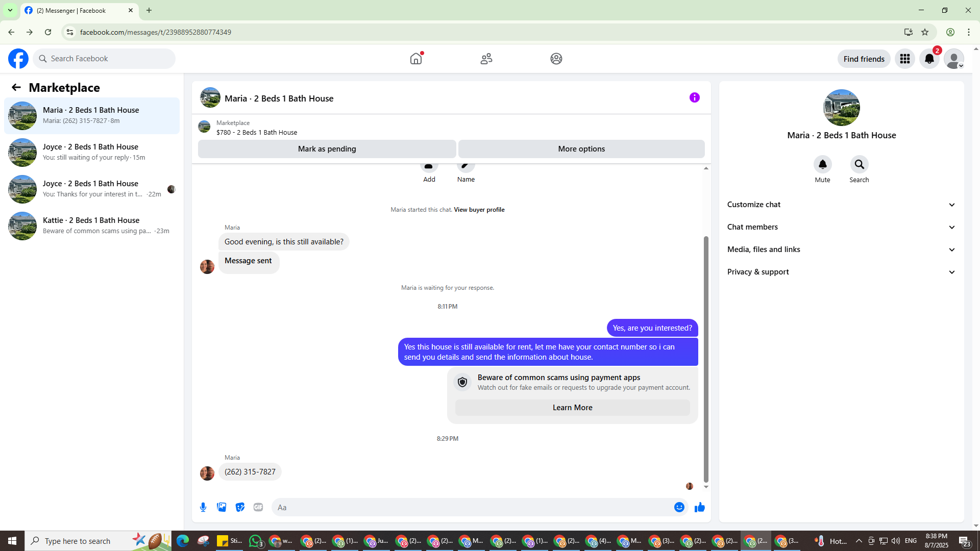
Task: Bookmark this page with the star
Action: click(x=925, y=32)
